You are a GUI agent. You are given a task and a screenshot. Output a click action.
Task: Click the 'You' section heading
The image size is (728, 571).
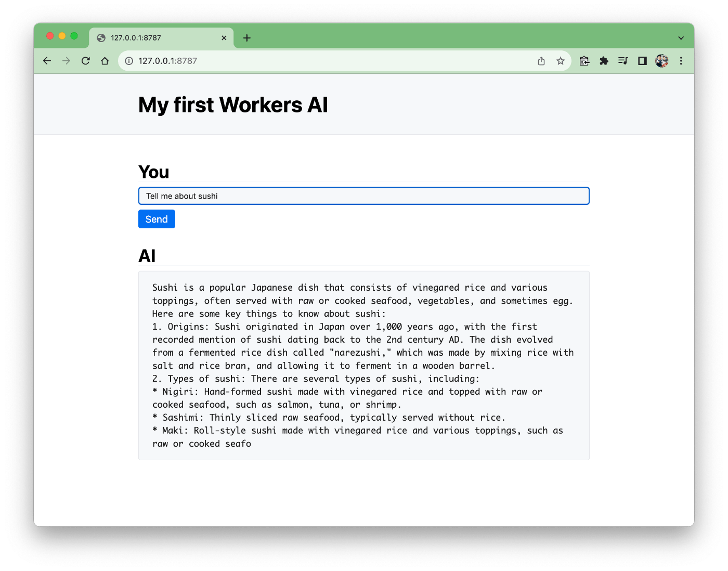[x=154, y=172]
